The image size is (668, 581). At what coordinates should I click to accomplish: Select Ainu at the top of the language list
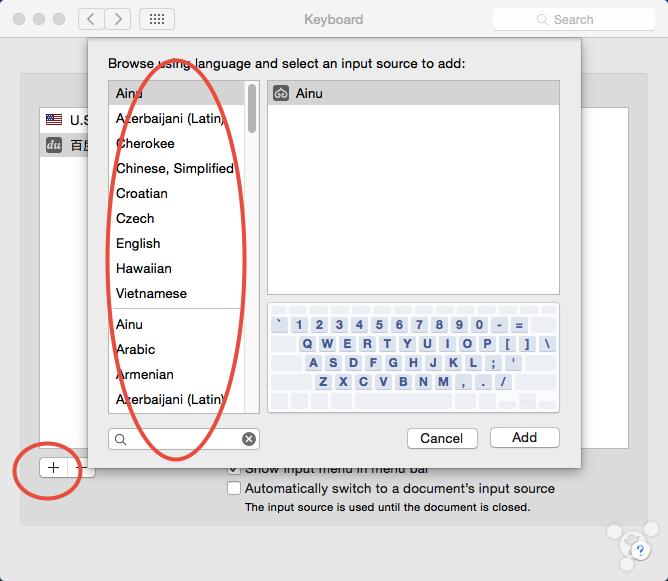(177, 93)
